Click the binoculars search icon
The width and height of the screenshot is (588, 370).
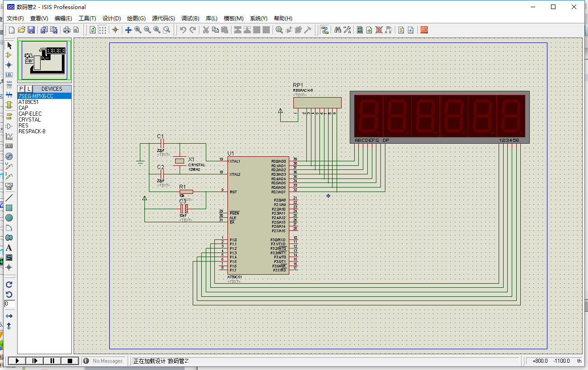coord(337,30)
